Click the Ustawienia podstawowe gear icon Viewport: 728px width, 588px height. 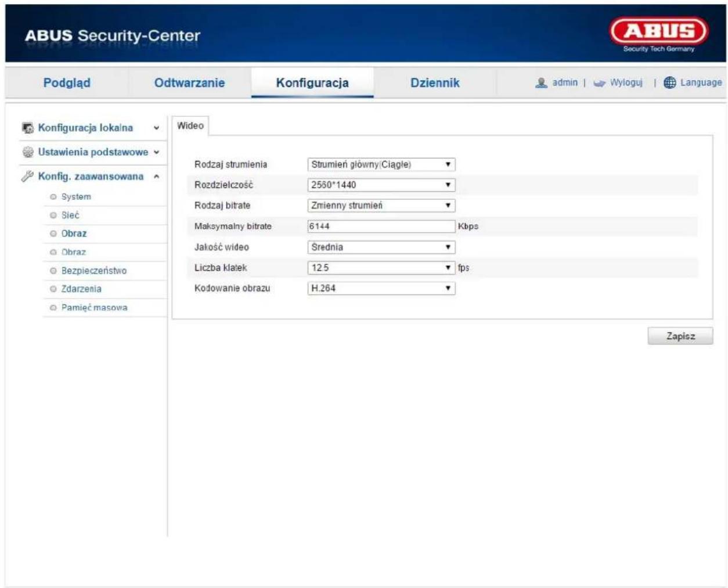click(x=27, y=152)
